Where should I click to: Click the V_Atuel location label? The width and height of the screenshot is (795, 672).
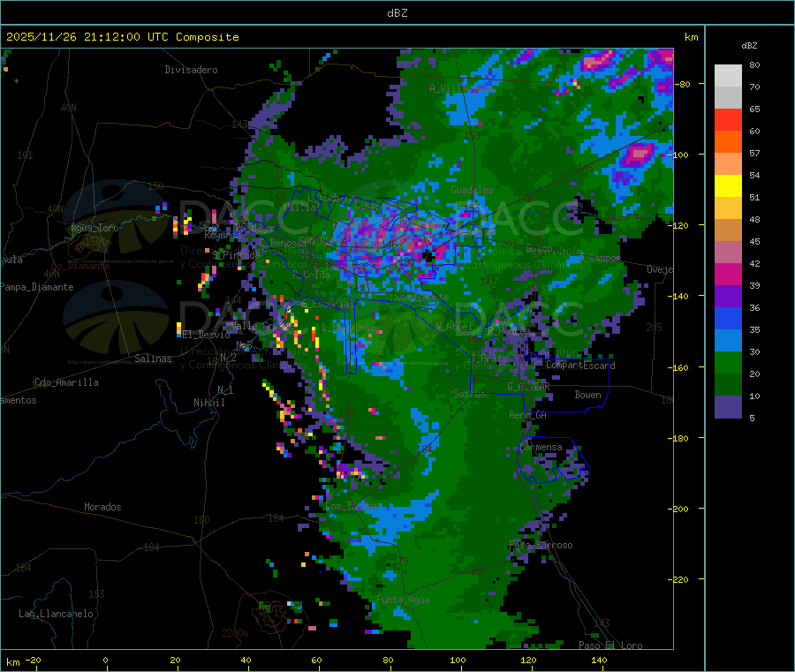454,327
